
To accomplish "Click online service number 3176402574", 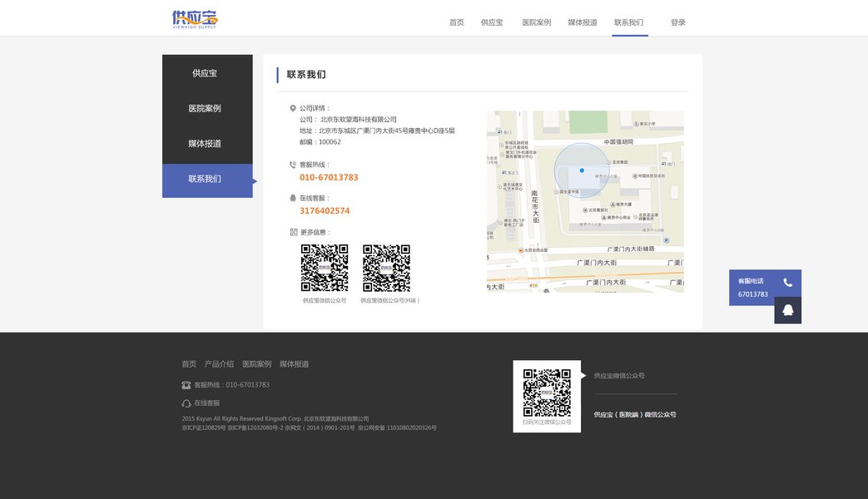I will pos(325,210).
